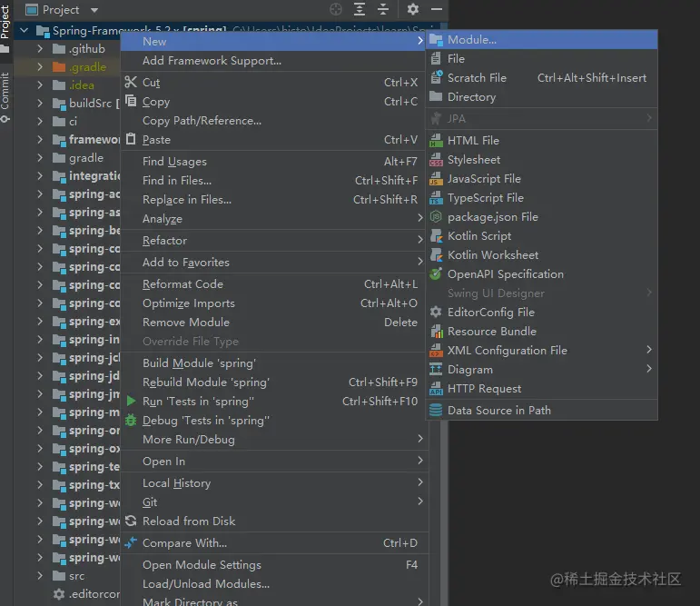Click the green Run triangle icon
The width and height of the screenshot is (700, 606).
[131, 401]
